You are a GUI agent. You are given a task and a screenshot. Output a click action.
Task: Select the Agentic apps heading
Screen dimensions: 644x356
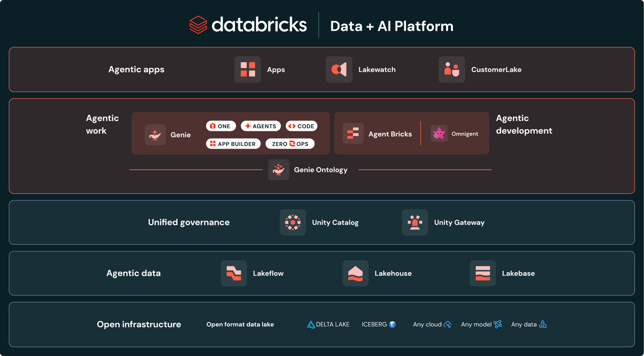point(136,70)
